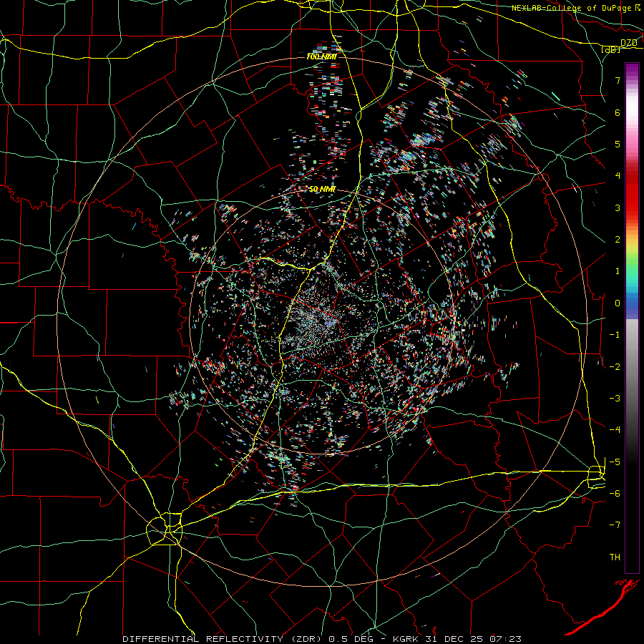Click the -5 value on the scale

click(615, 462)
